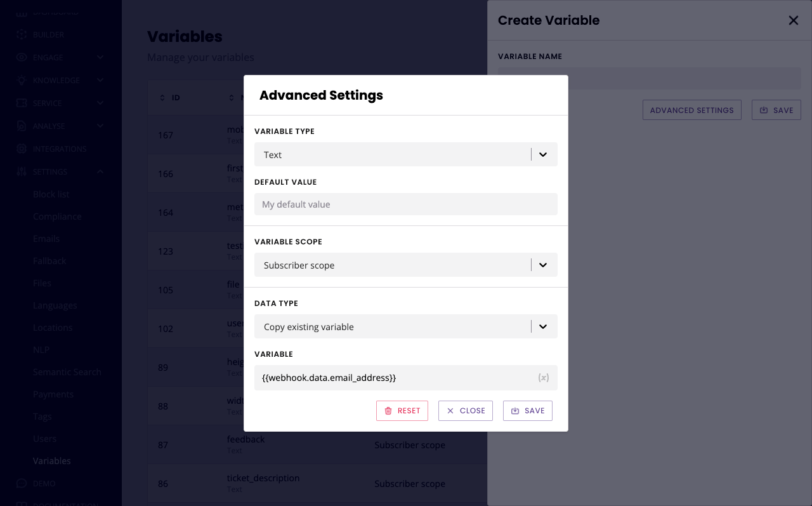
Task: Select Variables in the Settings menu
Action: [x=51, y=460]
